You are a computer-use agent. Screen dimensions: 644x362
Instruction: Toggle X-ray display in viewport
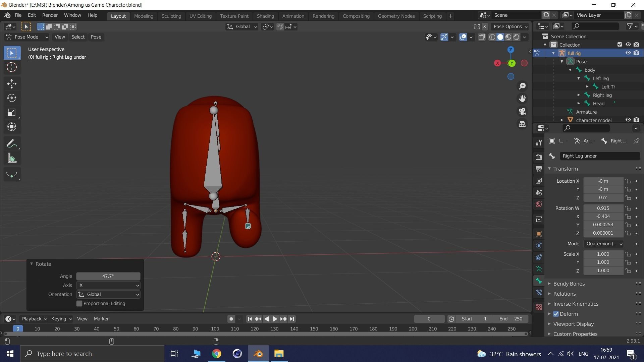482,37
